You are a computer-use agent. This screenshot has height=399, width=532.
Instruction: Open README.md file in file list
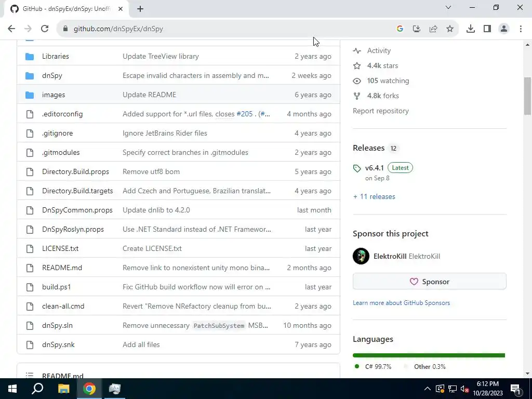[x=62, y=268]
